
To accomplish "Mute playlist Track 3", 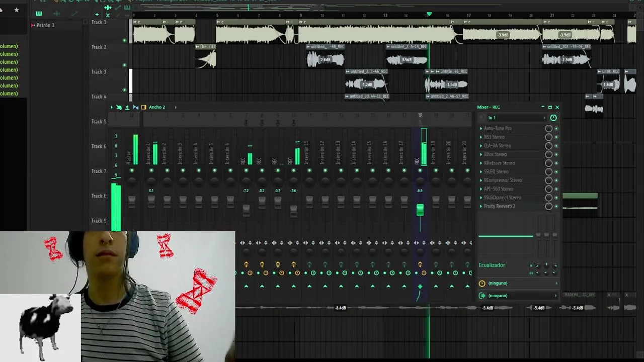I will 124,90.
